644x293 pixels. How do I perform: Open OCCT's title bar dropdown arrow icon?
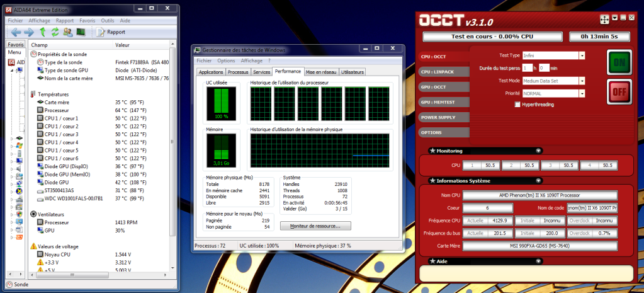pyautogui.click(x=615, y=18)
